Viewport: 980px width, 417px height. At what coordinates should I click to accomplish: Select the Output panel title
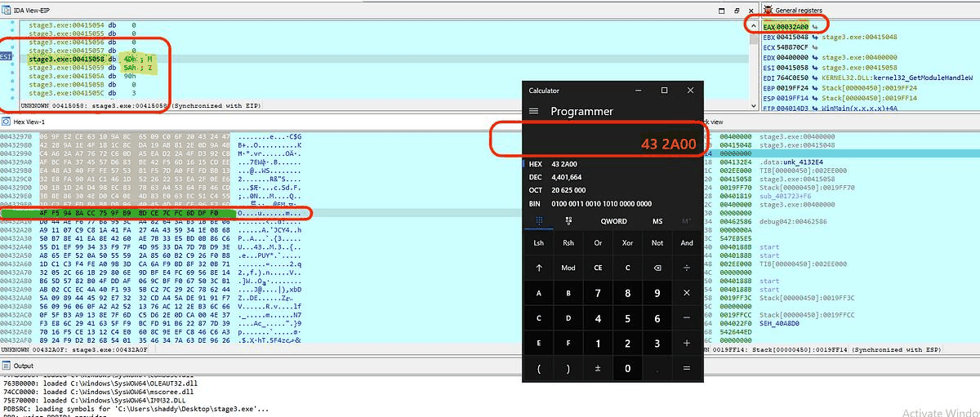click(x=23, y=366)
